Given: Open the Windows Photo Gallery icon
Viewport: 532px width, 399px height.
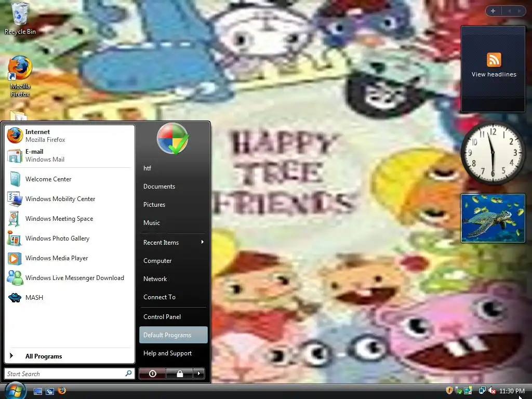Looking at the screenshot, I should coord(15,238).
